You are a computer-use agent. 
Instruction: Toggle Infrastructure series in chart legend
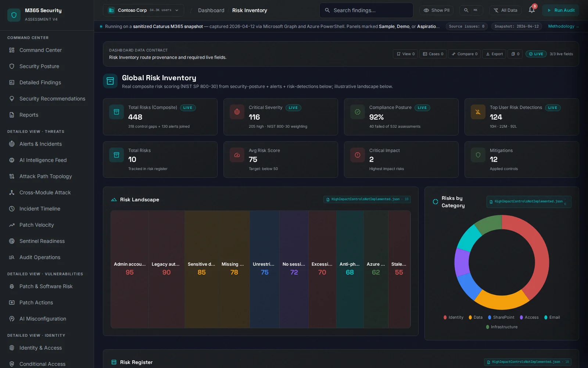(x=502, y=327)
